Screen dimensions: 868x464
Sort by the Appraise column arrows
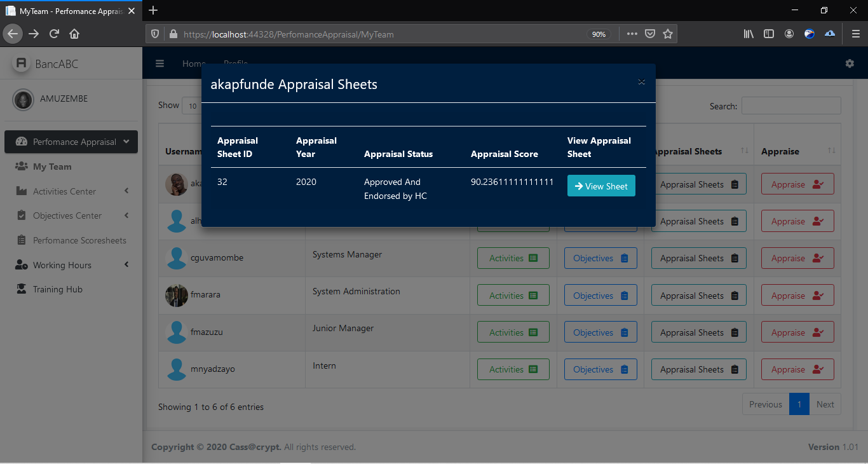(831, 151)
